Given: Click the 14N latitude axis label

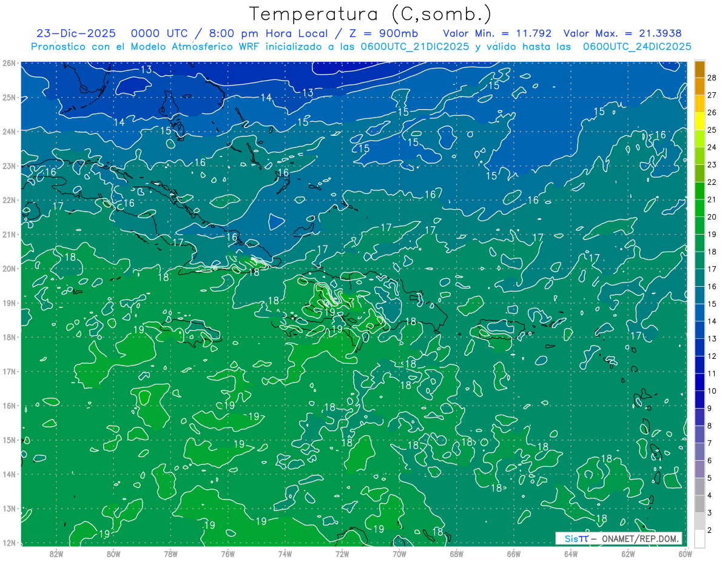Looking at the screenshot, I should [x=9, y=474].
